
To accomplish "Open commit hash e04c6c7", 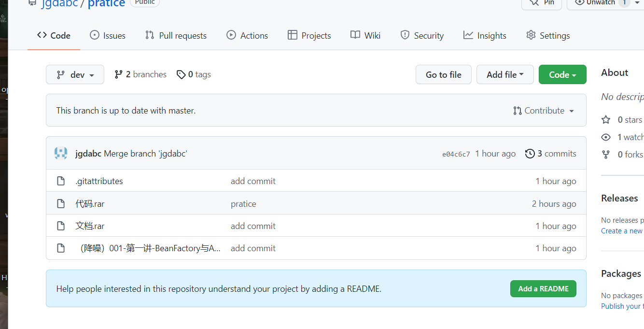I will tap(456, 154).
